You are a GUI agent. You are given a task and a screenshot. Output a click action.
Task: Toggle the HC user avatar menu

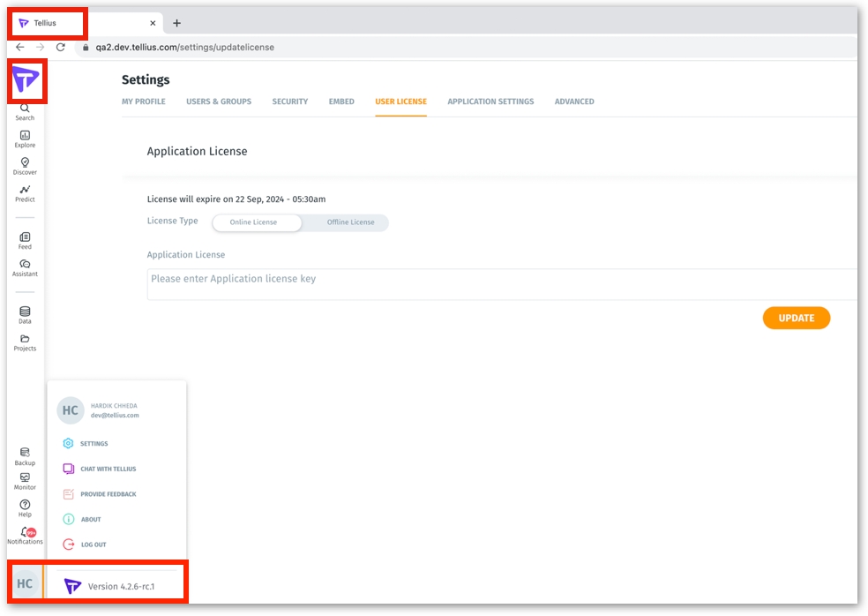click(25, 583)
